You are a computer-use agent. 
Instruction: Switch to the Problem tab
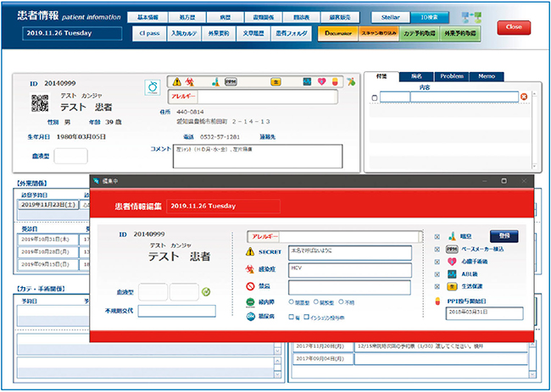click(454, 76)
